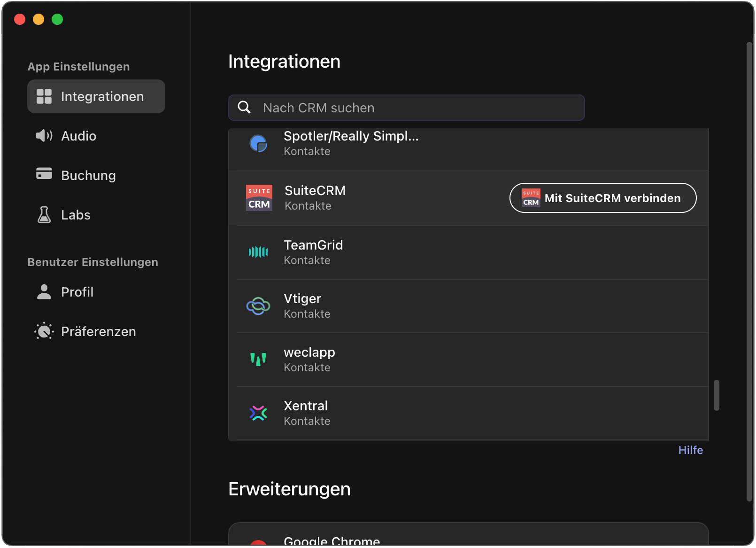Click the CRM list scrollbar thumb
Screen dimensions: 756x548
click(x=716, y=395)
